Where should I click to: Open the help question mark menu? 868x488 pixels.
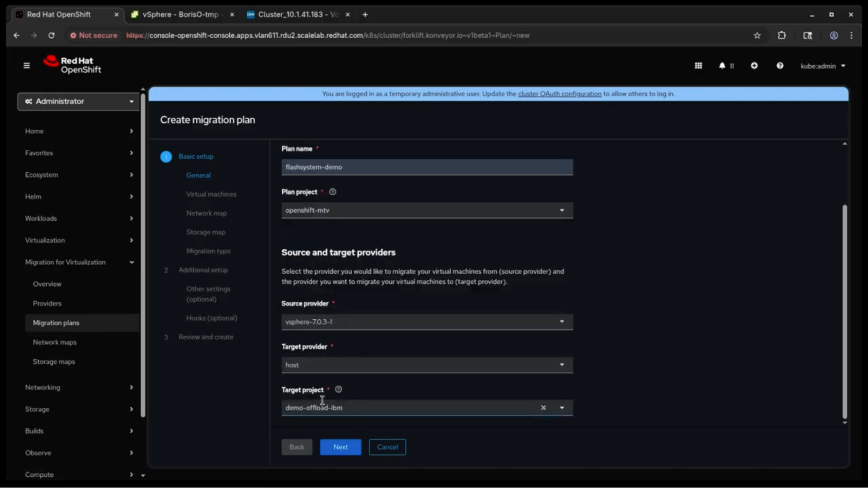[780, 66]
